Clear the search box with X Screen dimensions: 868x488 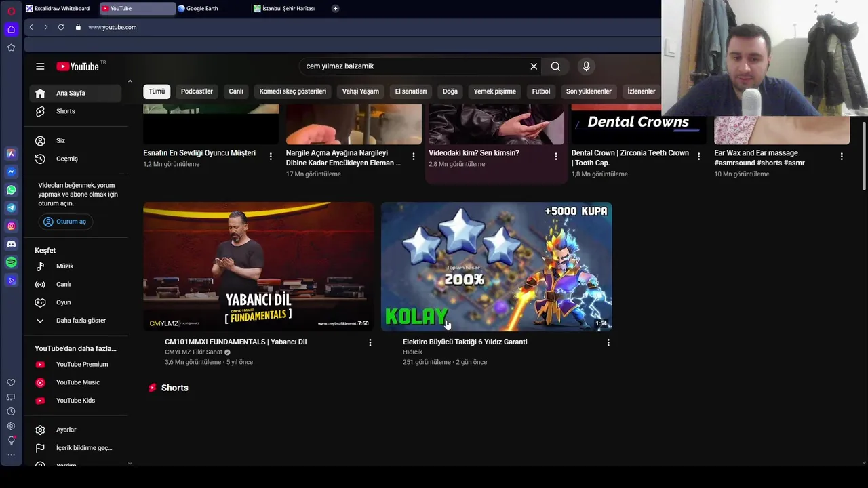(x=534, y=66)
